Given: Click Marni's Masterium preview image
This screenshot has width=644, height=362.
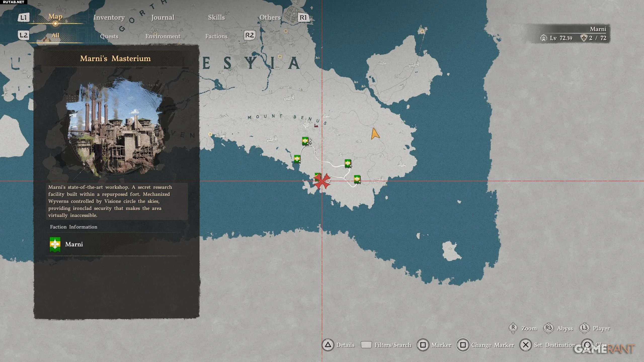Looking at the screenshot, I should point(116,127).
